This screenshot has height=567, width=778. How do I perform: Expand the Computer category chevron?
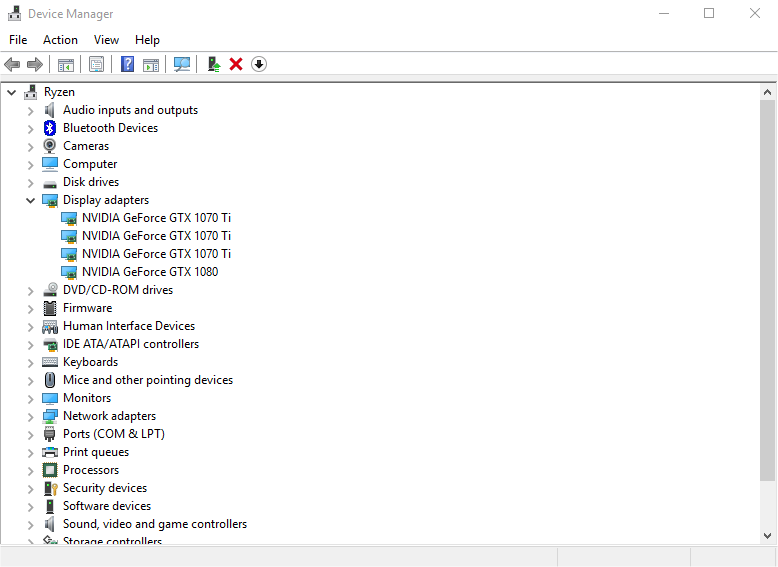31,165
